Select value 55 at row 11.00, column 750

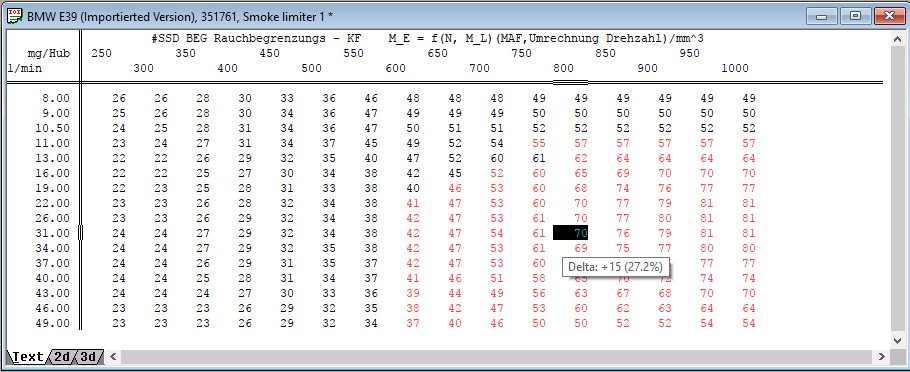(x=539, y=143)
